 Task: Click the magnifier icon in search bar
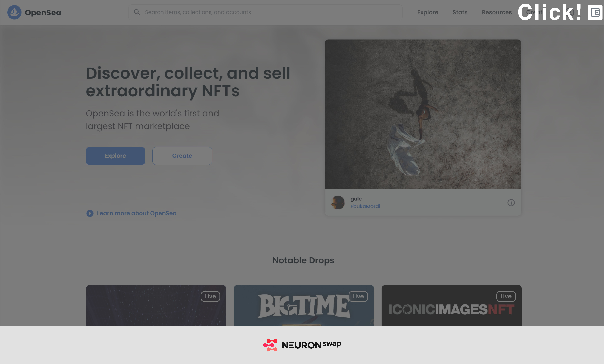pyautogui.click(x=137, y=12)
